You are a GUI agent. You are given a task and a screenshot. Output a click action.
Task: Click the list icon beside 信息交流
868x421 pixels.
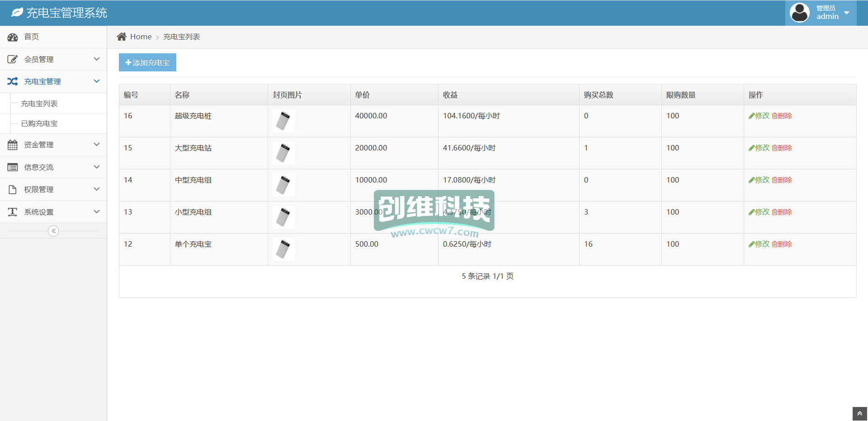(x=13, y=167)
